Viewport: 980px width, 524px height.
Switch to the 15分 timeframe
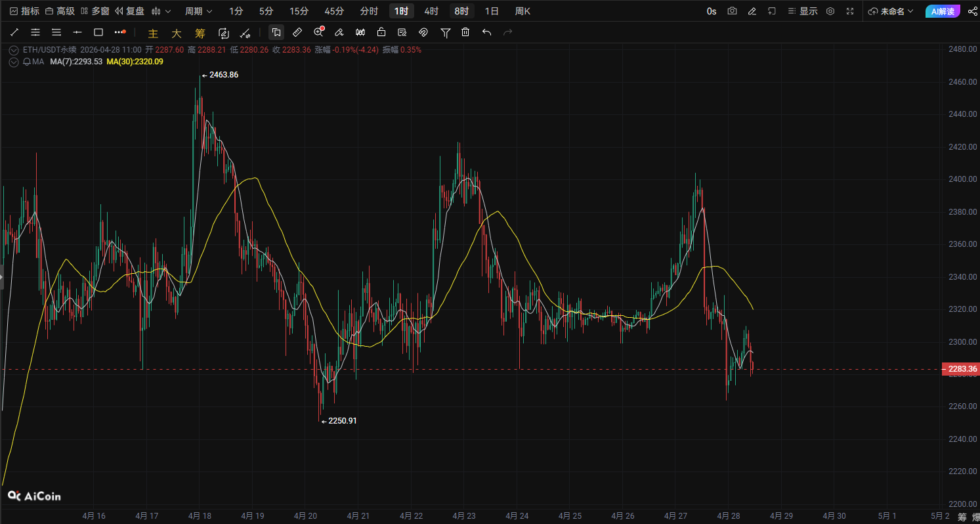click(x=299, y=11)
